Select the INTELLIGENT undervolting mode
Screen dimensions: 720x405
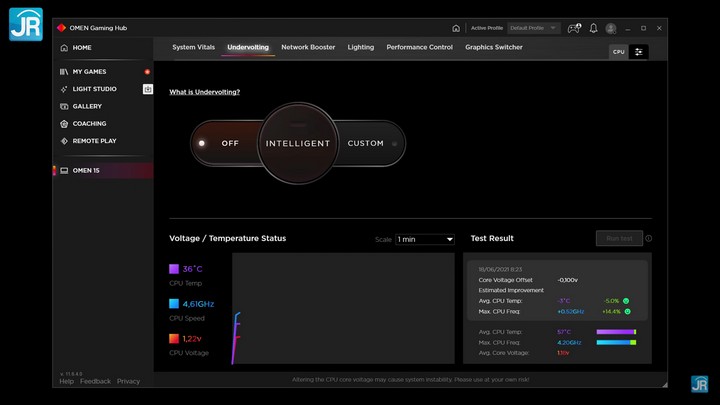click(298, 143)
